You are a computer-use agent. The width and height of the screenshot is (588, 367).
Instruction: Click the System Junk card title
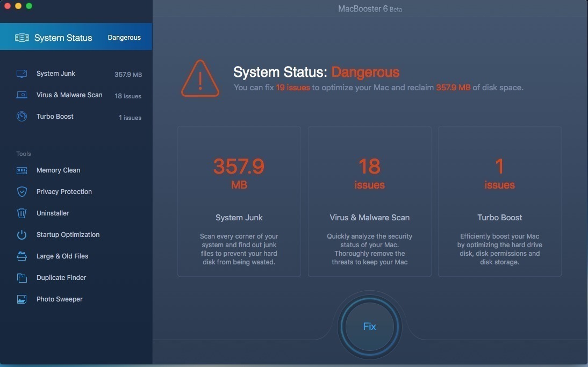(x=239, y=218)
